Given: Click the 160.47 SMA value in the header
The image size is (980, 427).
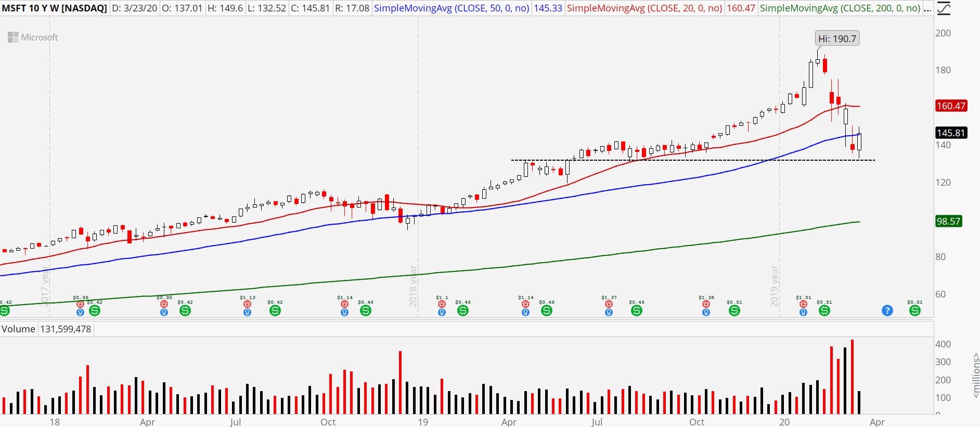Looking at the screenshot, I should [x=741, y=8].
